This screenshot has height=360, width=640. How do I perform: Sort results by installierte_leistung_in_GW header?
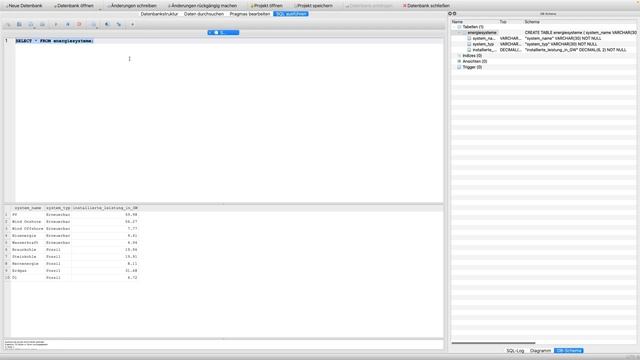click(x=105, y=208)
